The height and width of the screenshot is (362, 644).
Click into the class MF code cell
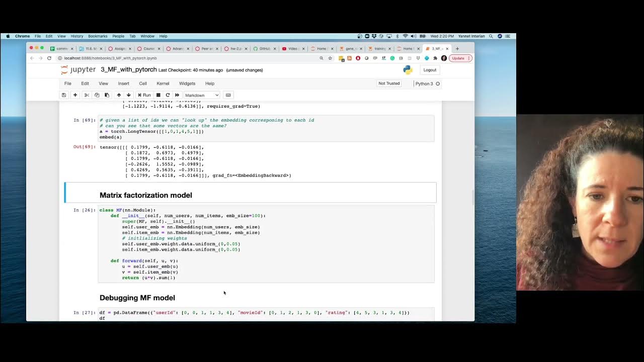click(x=266, y=244)
